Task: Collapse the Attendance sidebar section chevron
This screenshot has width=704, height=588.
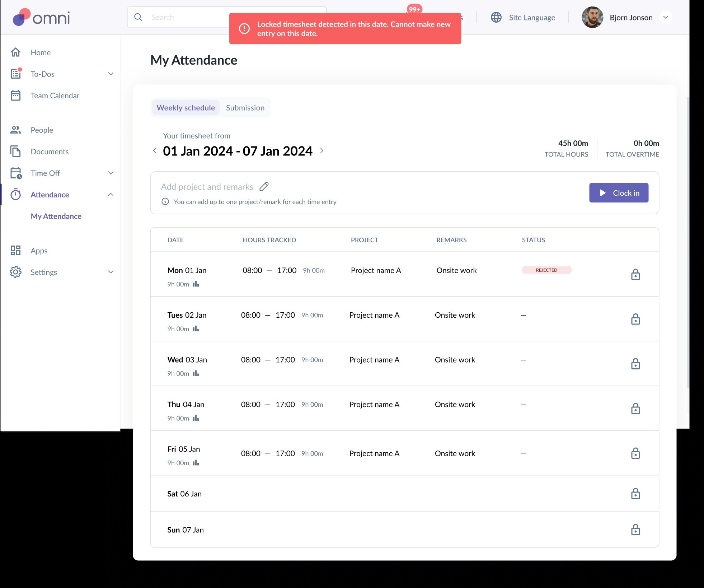Action: [x=111, y=195]
